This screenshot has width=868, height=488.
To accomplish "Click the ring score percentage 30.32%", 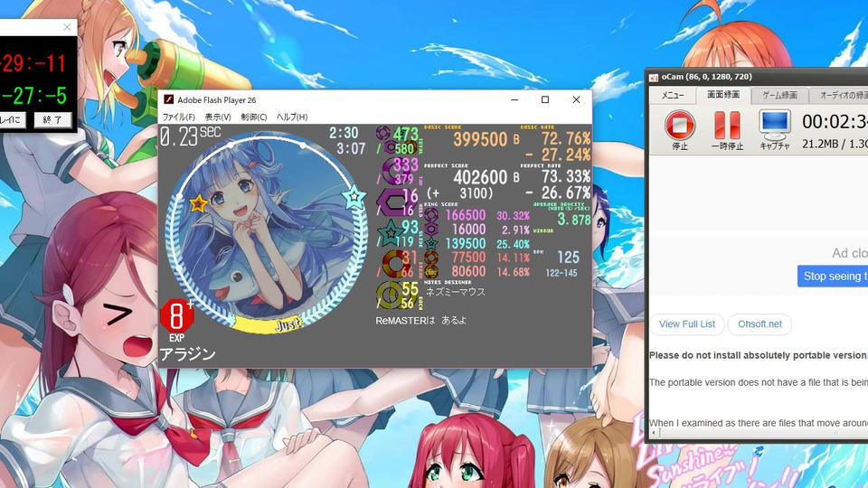I will coord(514,216).
